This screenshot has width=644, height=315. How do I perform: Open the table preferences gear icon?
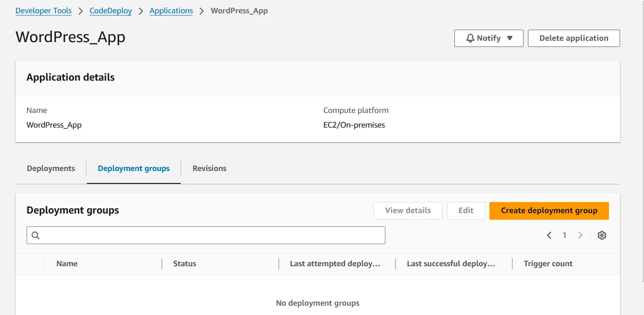coord(601,235)
